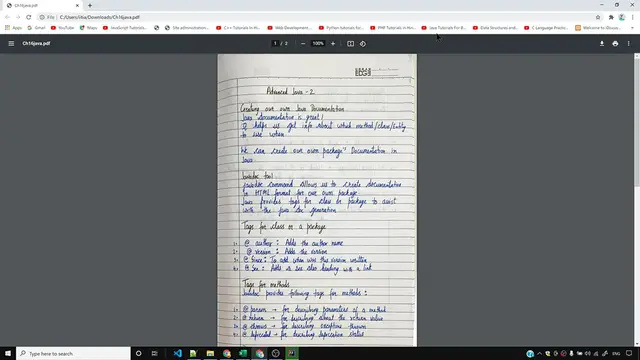Screen dimensions: 640x360
Task: Click the Windows taskbar search box
Action: [73, 353]
